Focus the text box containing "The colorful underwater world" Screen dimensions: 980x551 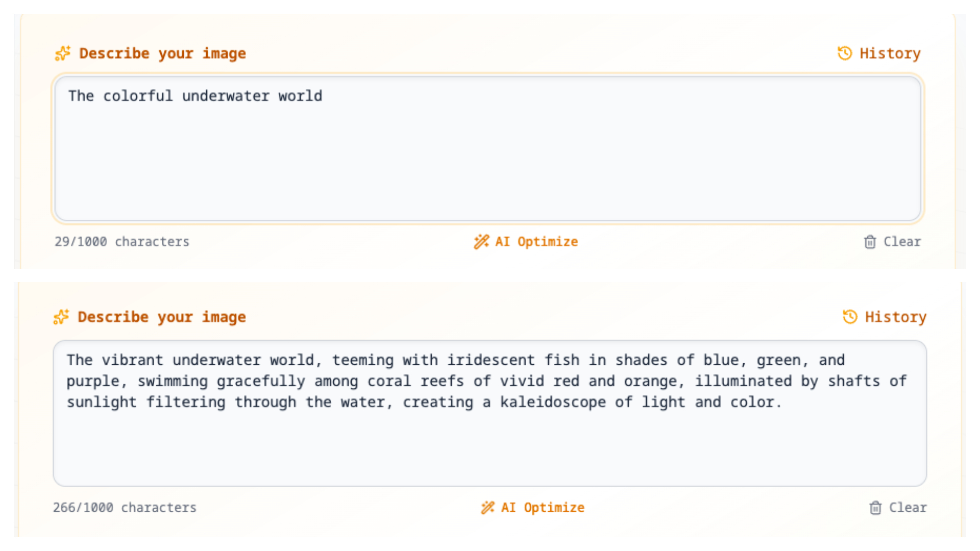pyautogui.click(x=487, y=149)
